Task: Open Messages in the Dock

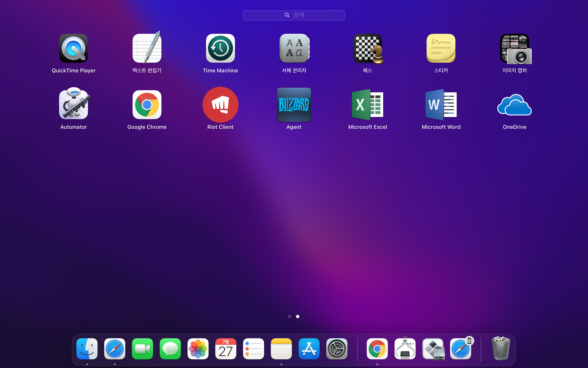Action: pos(170,349)
